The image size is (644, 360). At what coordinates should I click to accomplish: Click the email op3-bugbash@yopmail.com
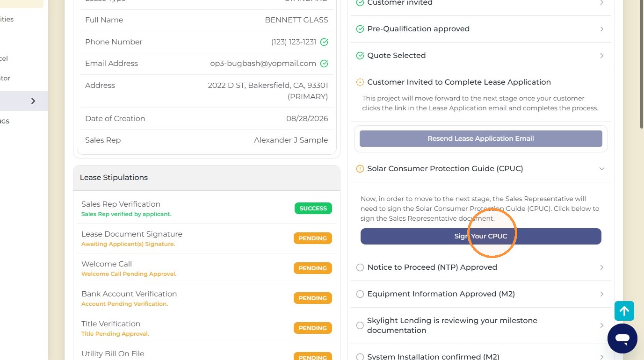tap(263, 64)
